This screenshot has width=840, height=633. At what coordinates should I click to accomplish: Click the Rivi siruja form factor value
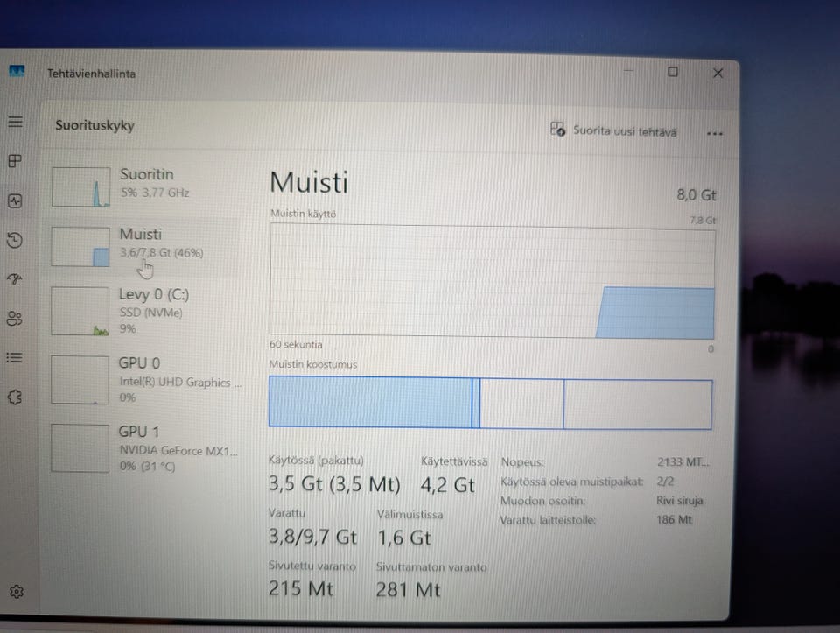[679, 501]
